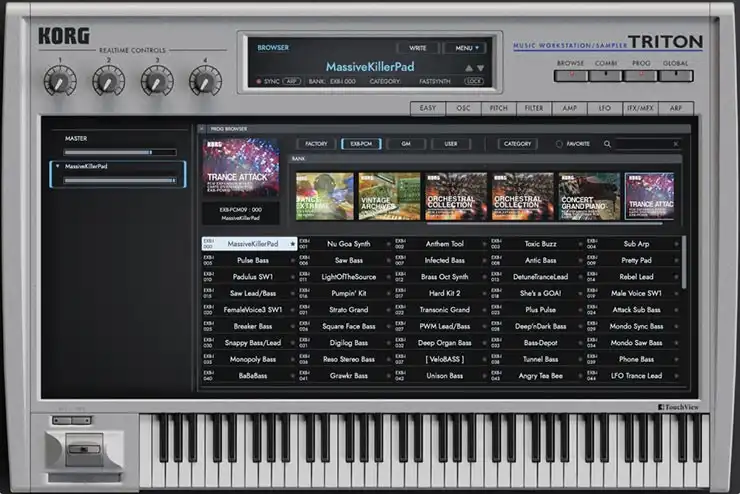The width and height of the screenshot is (740, 494).
Task: Open the FILTER edit tab
Action: [534, 108]
